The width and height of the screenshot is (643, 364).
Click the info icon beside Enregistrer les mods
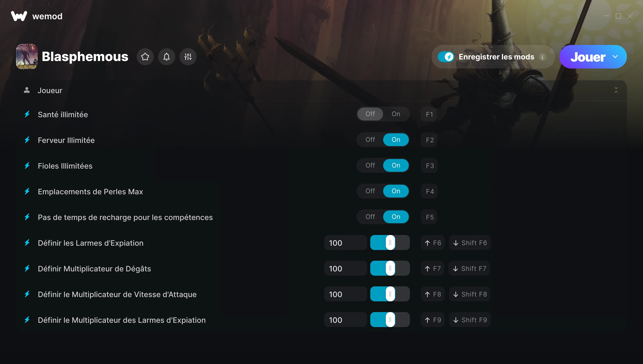pos(542,57)
